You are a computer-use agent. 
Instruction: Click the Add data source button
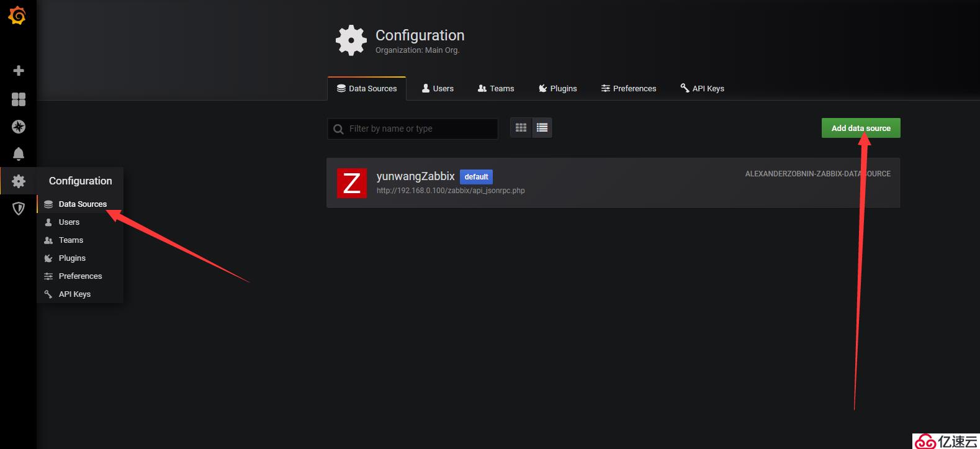(x=861, y=128)
